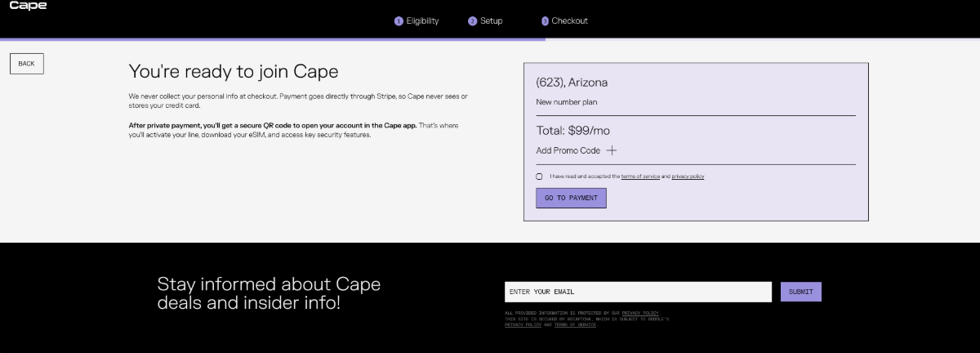Open Google's PRIVACY POLICY link in the reCAPTCHA notice

coord(523,325)
